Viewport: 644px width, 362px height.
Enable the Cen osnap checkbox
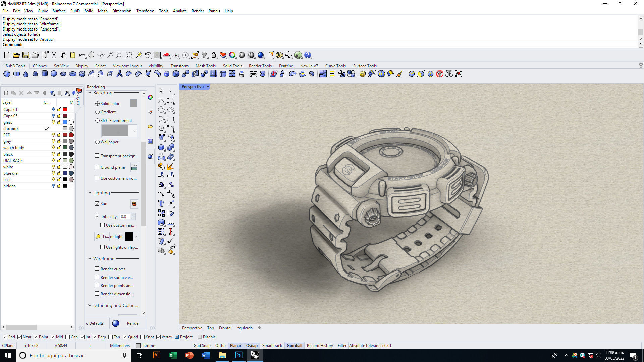click(x=67, y=337)
